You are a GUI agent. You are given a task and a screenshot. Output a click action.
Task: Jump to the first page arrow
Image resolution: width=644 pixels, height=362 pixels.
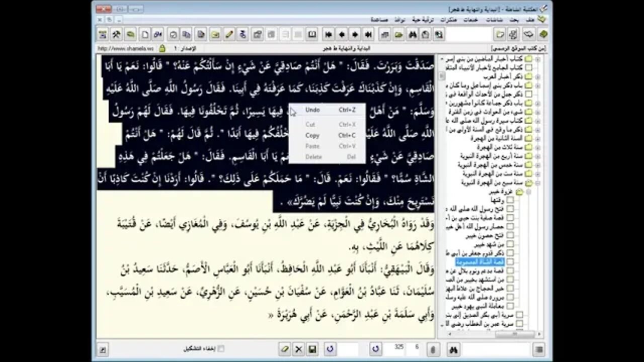pyautogui.click(x=328, y=35)
